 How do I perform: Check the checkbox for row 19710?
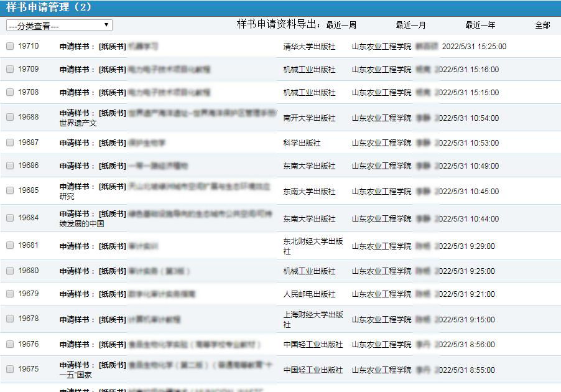[10, 47]
